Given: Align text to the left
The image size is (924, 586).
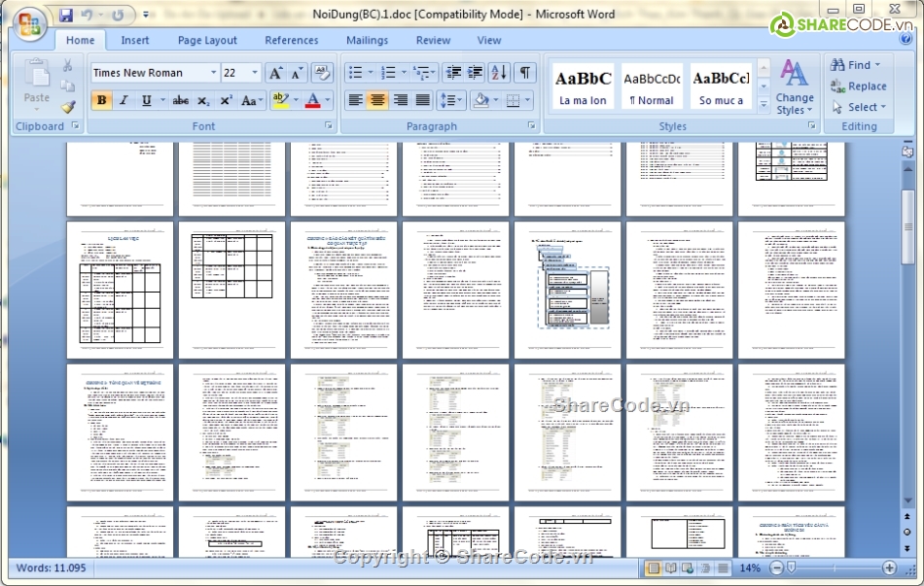Looking at the screenshot, I should pyautogui.click(x=355, y=101).
